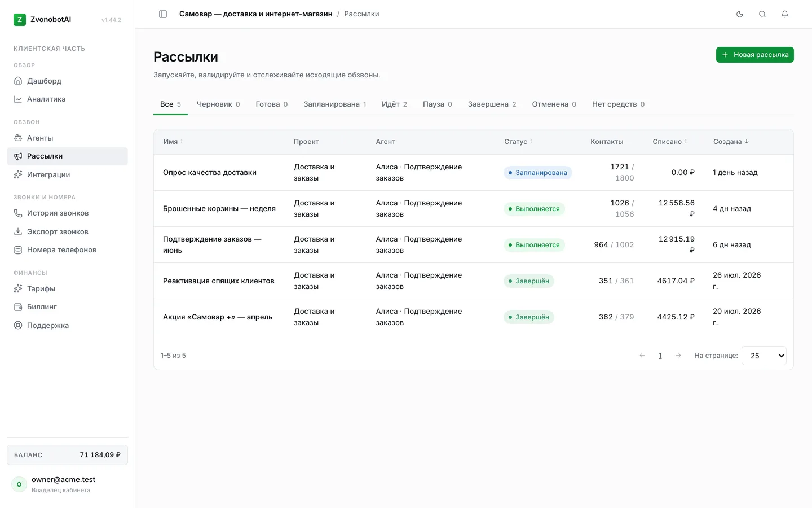Viewport: 812px width, 508px height.
Task: Toggle the sidebar panel icon
Action: (x=163, y=14)
